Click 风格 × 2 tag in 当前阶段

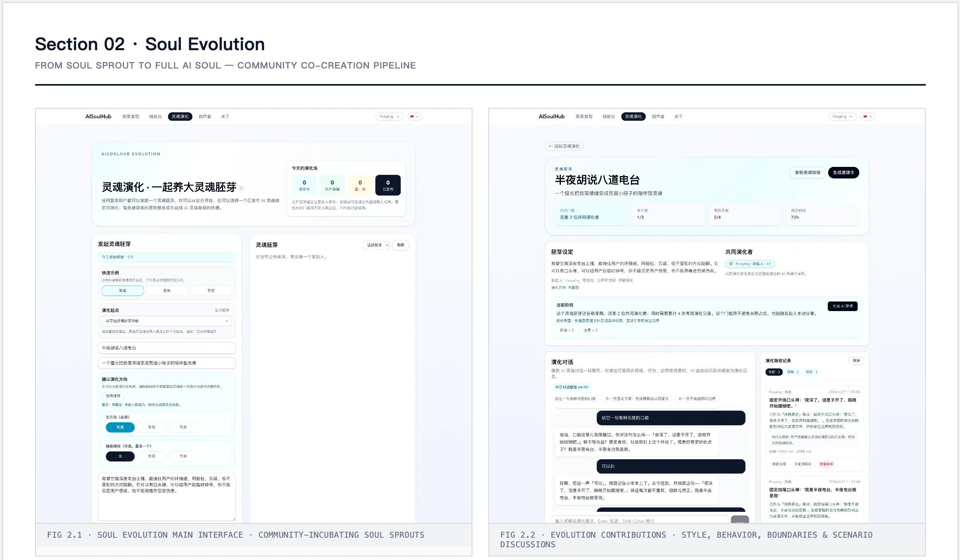click(x=567, y=330)
